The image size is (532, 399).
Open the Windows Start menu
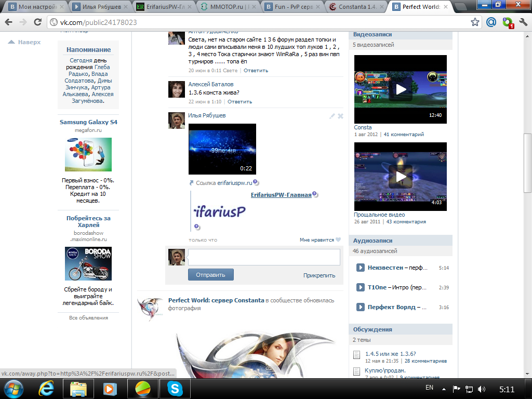pyautogui.click(x=14, y=389)
